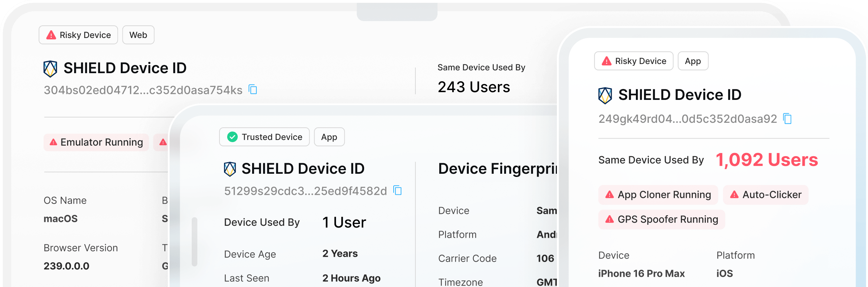This screenshot has width=868, height=287.
Task: Click the 2 Hours Ago last seen value
Action: pyautogui.click(x=351, y=278)
